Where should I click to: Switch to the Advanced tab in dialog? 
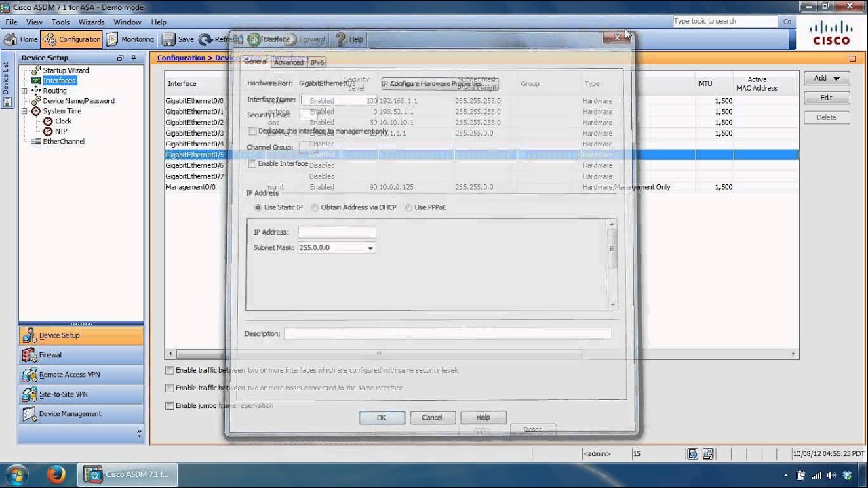[289, 62]
